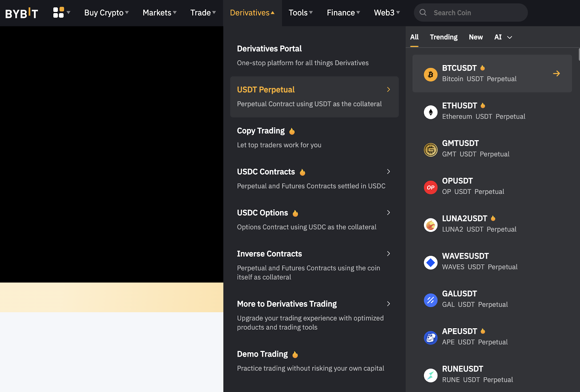Click the flame icon next to LUNA2USDT

point(493,218)
